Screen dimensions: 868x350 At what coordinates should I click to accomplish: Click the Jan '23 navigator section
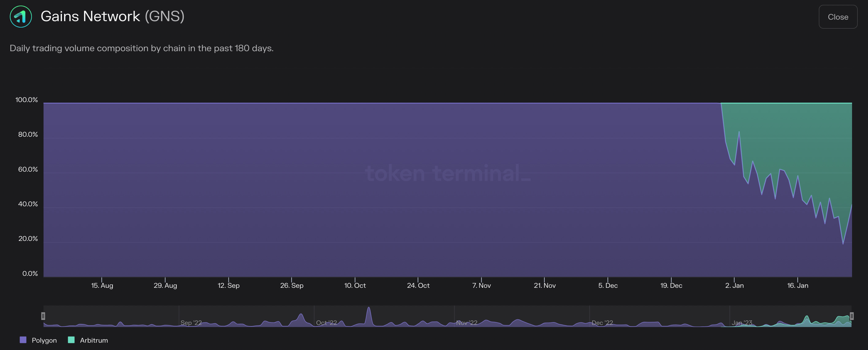pos(742,322)
